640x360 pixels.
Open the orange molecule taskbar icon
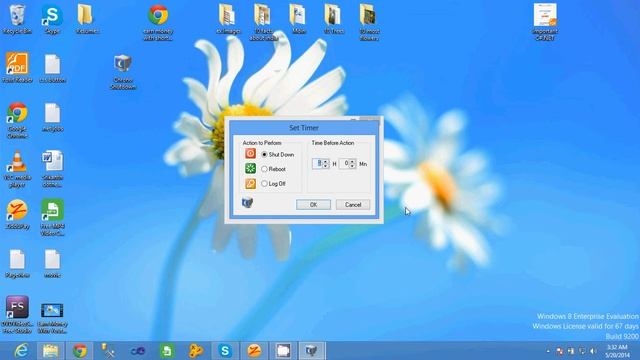coord(196,351)
